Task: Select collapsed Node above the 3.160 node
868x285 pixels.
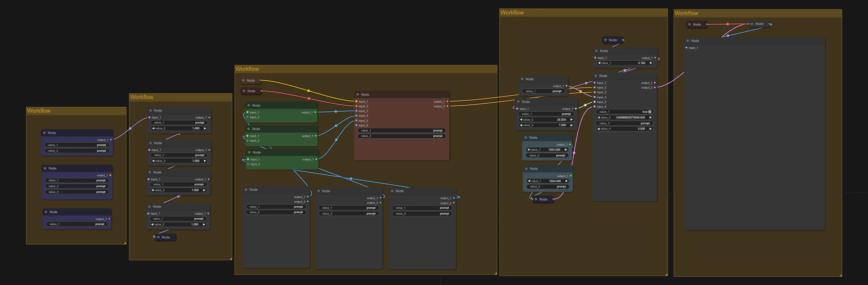Action: (x=613, y=40)
